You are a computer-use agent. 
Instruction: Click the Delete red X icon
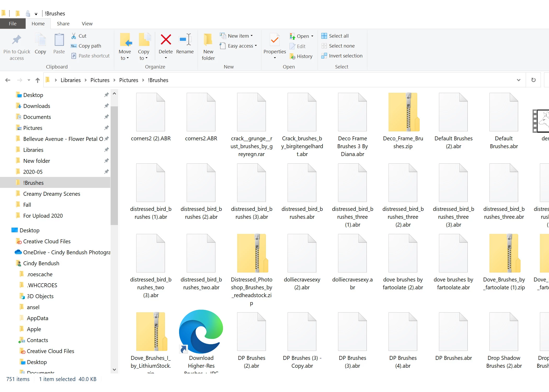click(x=166, y=40)
